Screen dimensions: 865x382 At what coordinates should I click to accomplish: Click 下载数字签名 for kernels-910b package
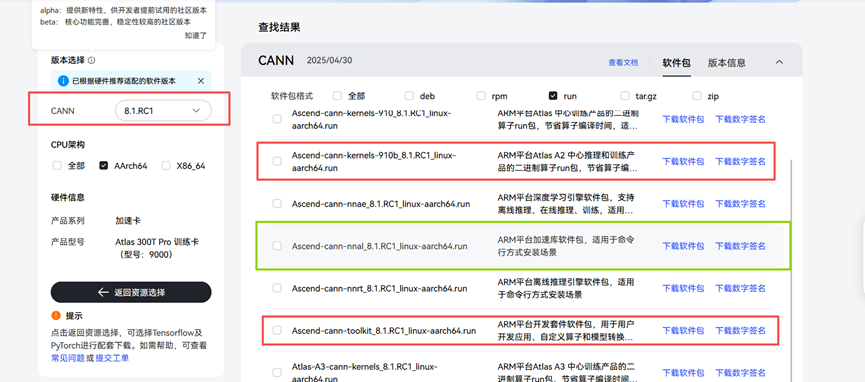click(x=740, y=161)
